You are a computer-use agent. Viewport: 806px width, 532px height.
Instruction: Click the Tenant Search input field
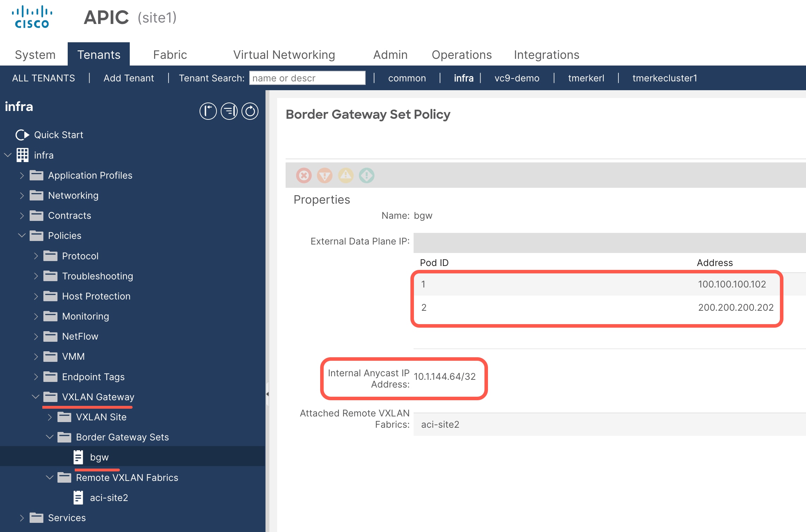point(307,78)
